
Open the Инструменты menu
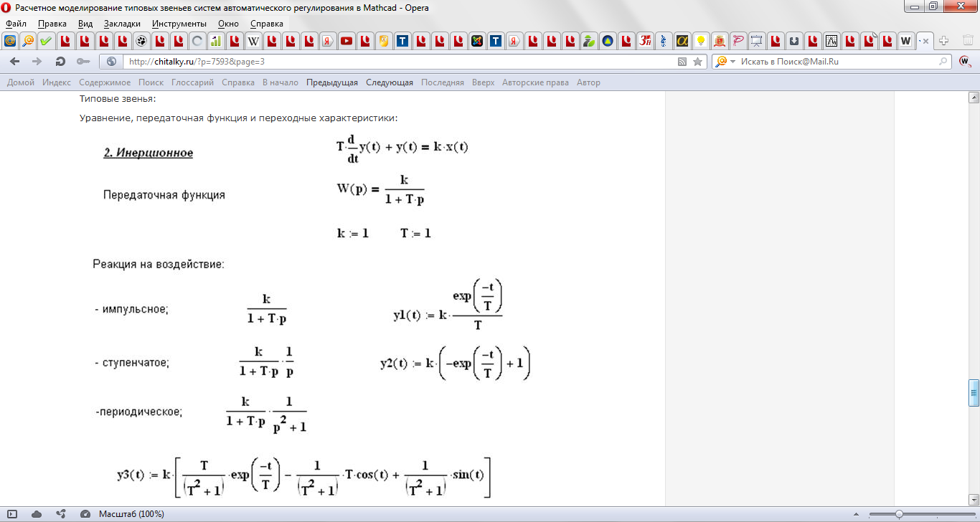tap(179, 24)
